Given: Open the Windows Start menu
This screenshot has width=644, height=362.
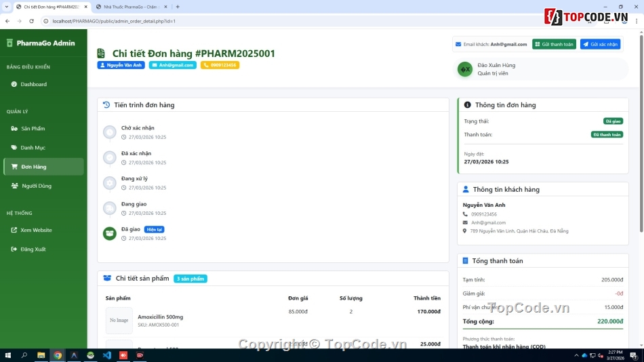Looking at the screenshot, I should 8,355.
